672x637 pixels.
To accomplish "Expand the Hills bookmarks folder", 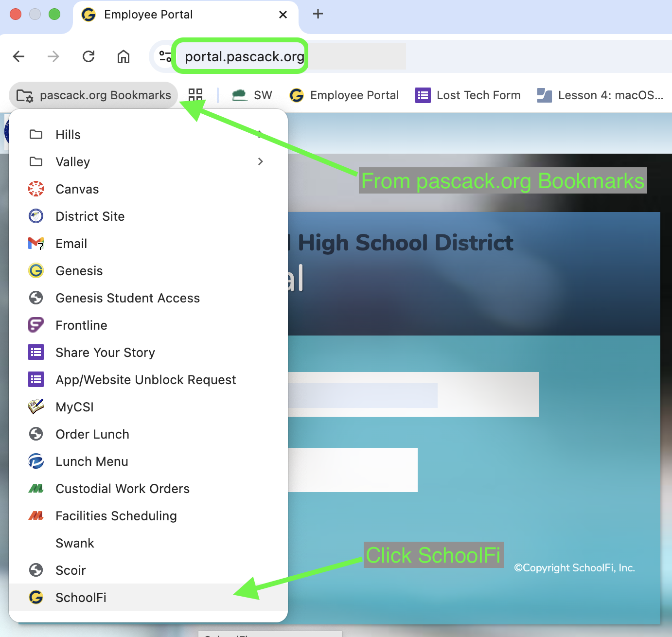I will click(148, 135).
